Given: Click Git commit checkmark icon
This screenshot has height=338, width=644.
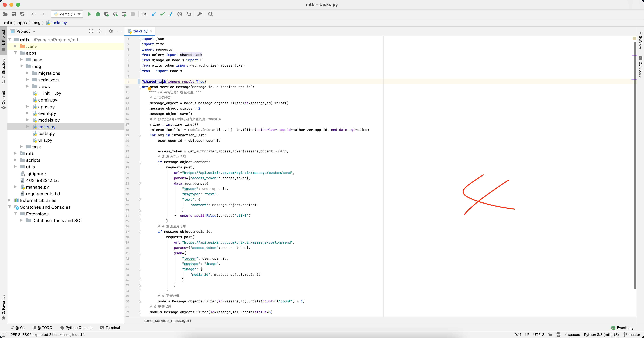Looking at the screenshot, I should (x=163, y=14).
